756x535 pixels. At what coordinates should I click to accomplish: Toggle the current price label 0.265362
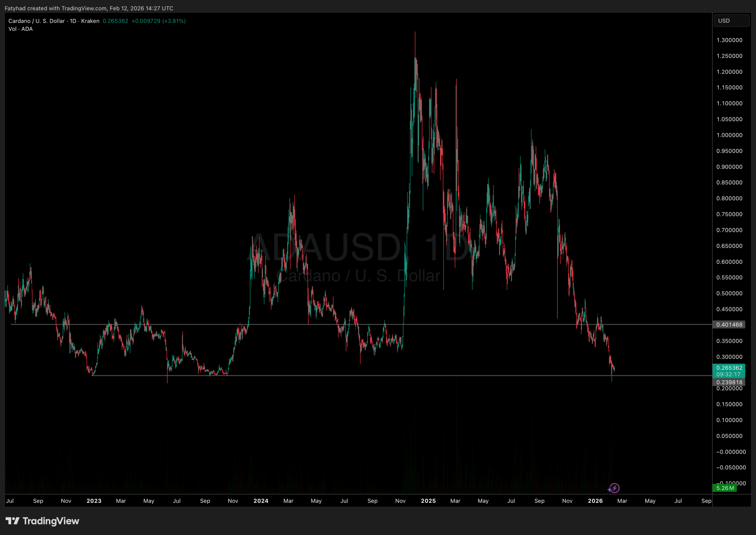(730, 368)
